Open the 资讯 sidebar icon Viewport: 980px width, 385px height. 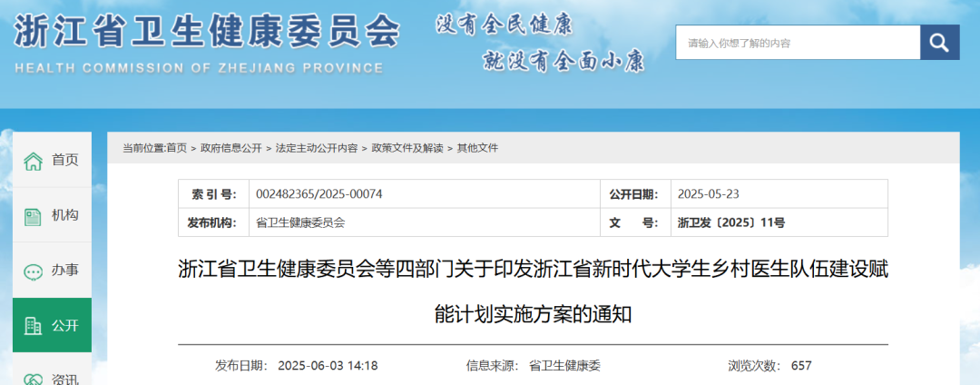click(33, 380)
